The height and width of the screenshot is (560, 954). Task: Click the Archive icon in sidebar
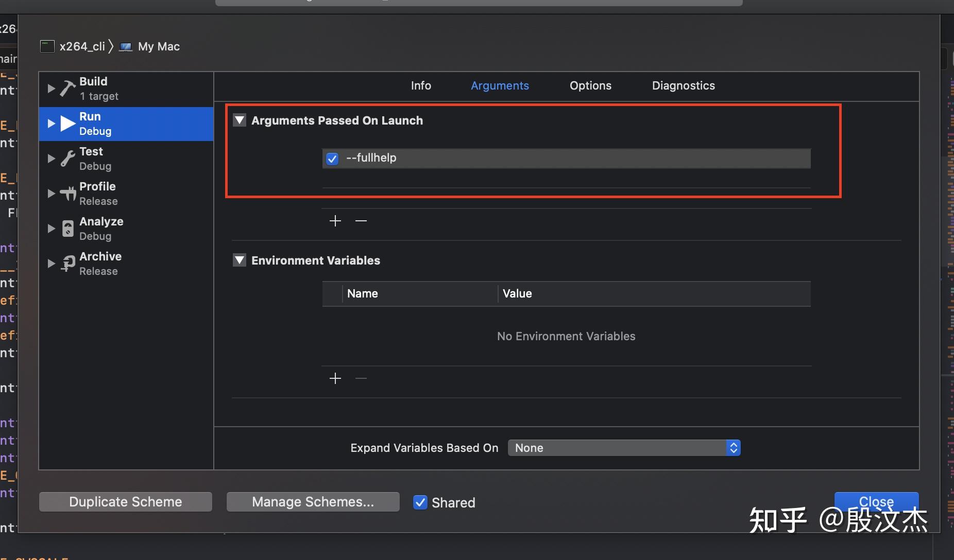(x=67, y=264)
